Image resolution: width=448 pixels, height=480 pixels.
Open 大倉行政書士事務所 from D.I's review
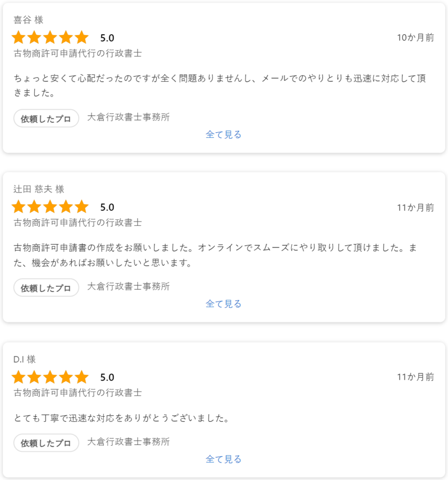pos(129,442)
